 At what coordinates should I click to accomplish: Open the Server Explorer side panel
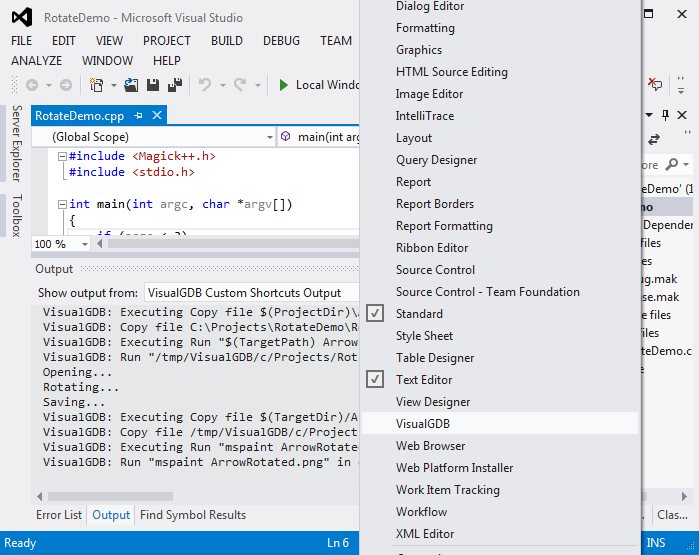(17, 143)
